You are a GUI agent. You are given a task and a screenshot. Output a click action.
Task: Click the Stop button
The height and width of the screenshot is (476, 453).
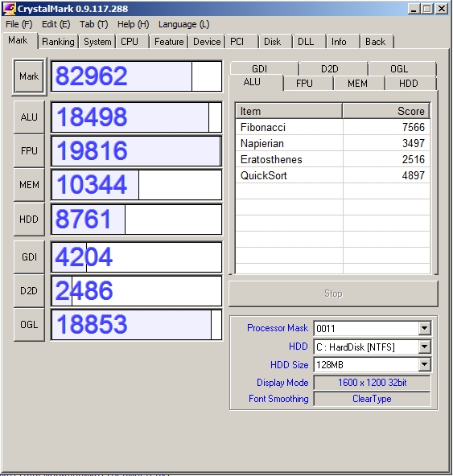(x=333, y=293)
